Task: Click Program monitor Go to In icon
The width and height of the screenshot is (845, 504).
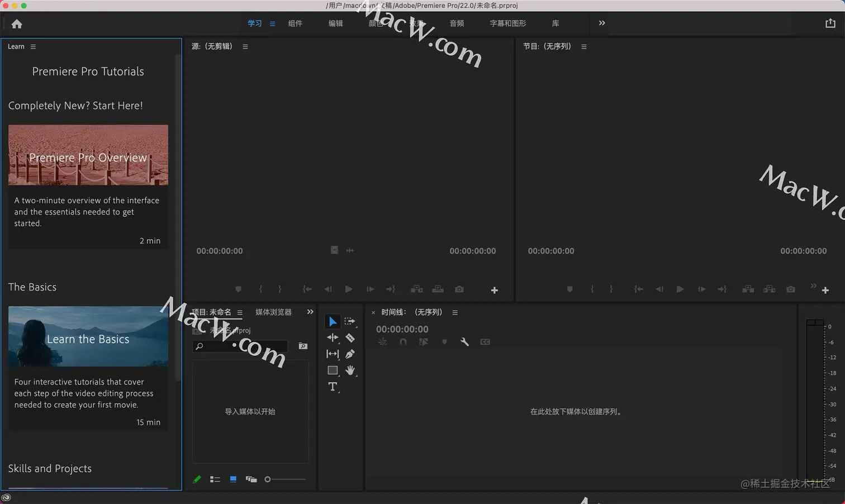Action: [x=638, y=289]
